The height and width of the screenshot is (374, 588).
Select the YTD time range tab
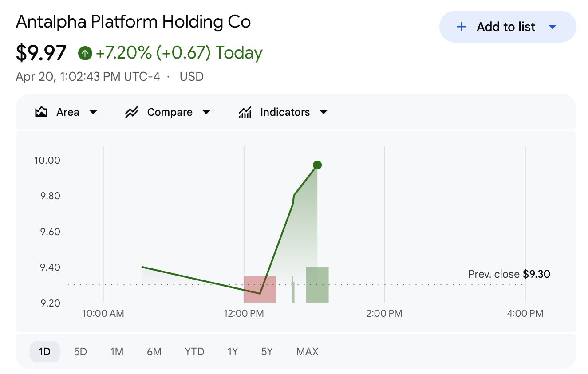pos(194,351)
